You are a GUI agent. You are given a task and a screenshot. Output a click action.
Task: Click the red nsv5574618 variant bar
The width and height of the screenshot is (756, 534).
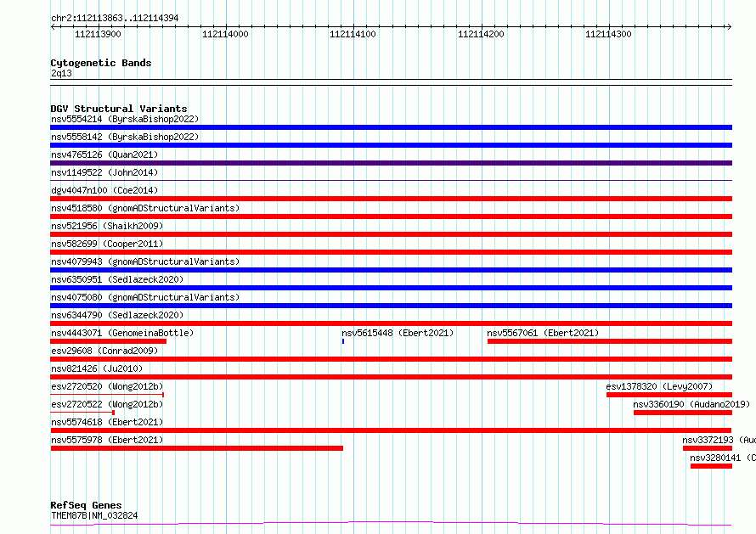tap(391, 430)
